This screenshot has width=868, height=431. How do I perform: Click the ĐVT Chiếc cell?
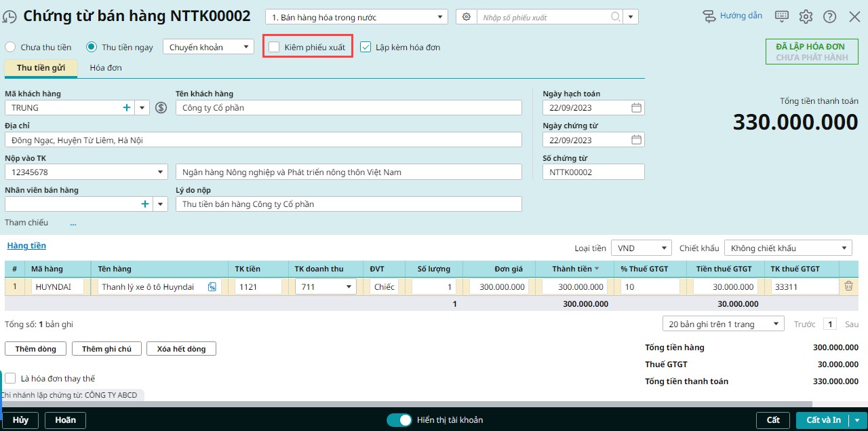(x=384, y=287)
